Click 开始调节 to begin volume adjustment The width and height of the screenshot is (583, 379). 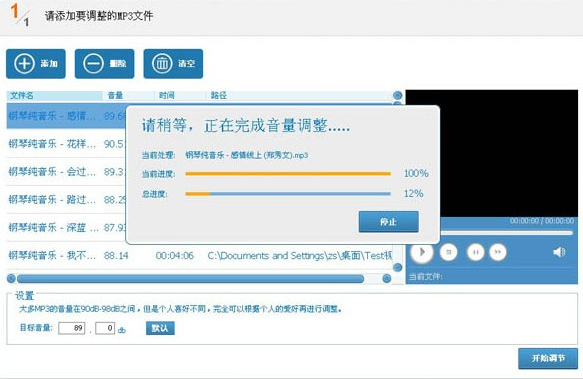(548, 359)
